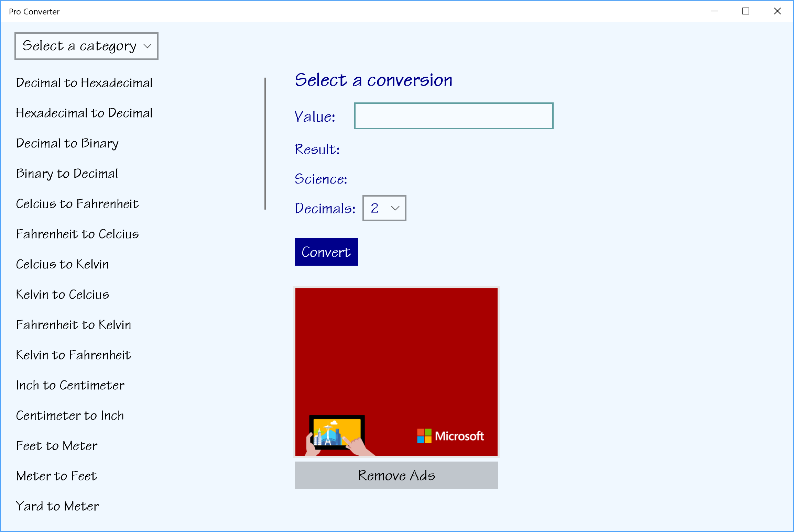Click the Convert button
This screenshot has height=532, width=794.
[326, 252]
